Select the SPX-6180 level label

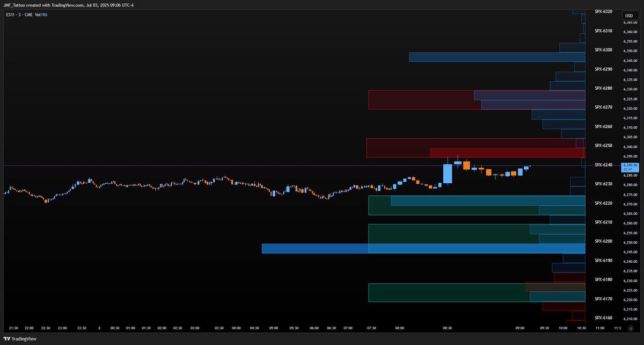604,279
